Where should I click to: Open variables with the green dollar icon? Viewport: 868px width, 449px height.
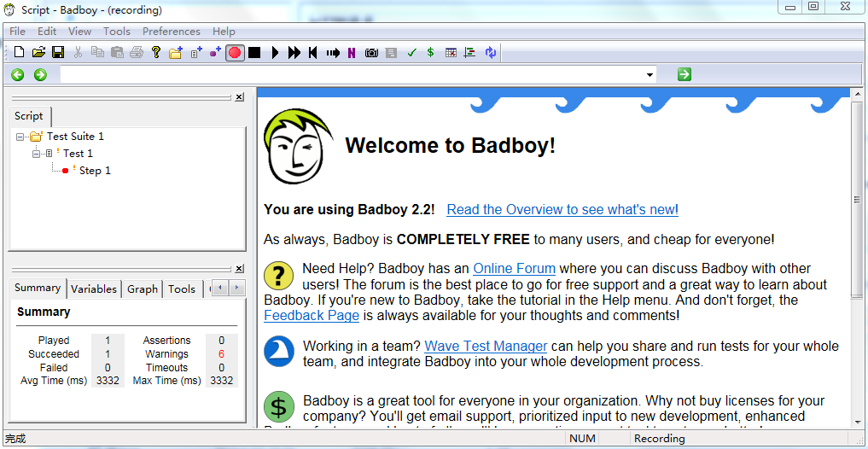431,53
